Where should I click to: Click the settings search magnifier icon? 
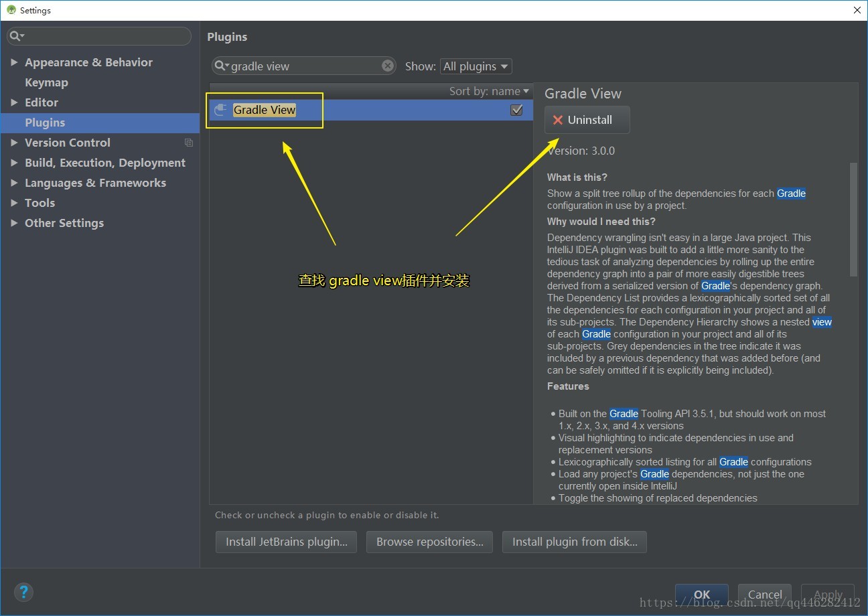(x=16, y=36)
